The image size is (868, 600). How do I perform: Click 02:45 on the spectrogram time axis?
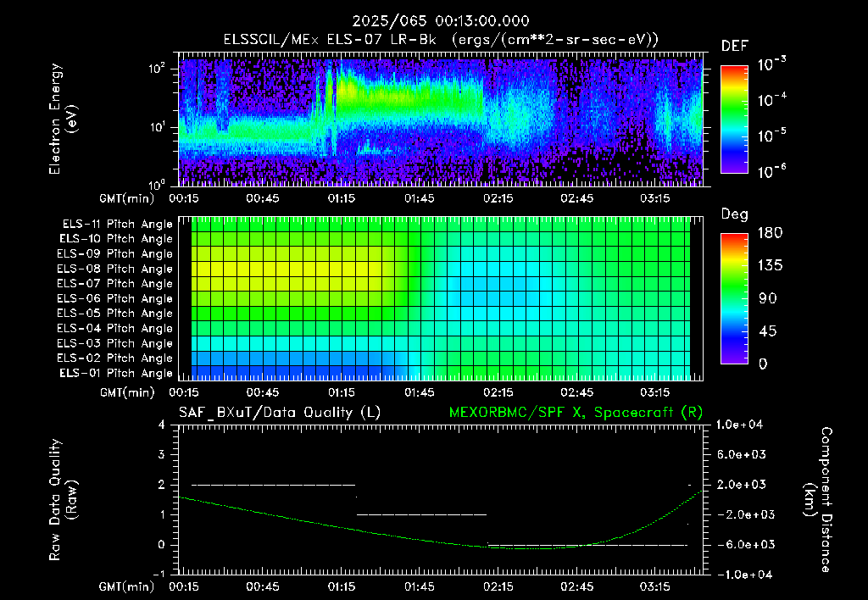tap(576, 198)
